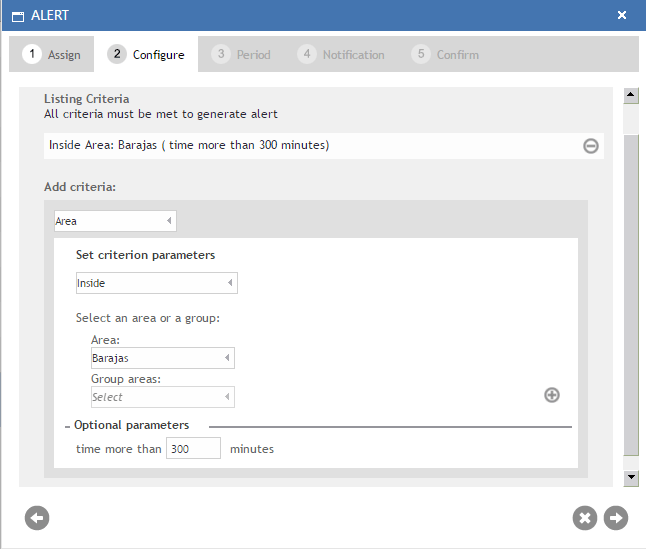Viewport: 646px width, 549px height.
Task: Open the Barajas area dropdown
Action: [x=163, y=358]
